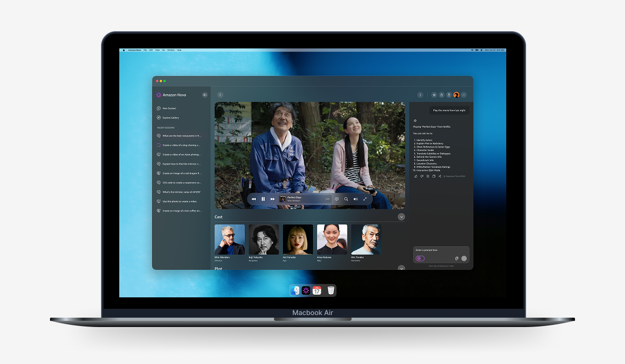The image size is (625, 364).
Task: Open Calendar from the Dock
Action: [316, 290]
